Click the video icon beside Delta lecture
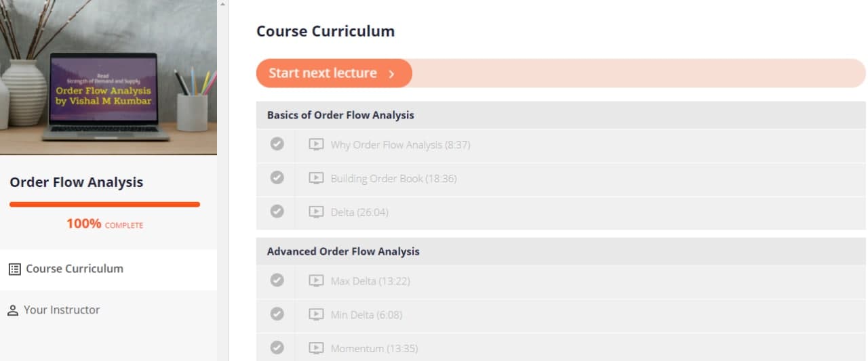Image resolution: width=868 pixels, height=361 pixels. tap(316, 212)
